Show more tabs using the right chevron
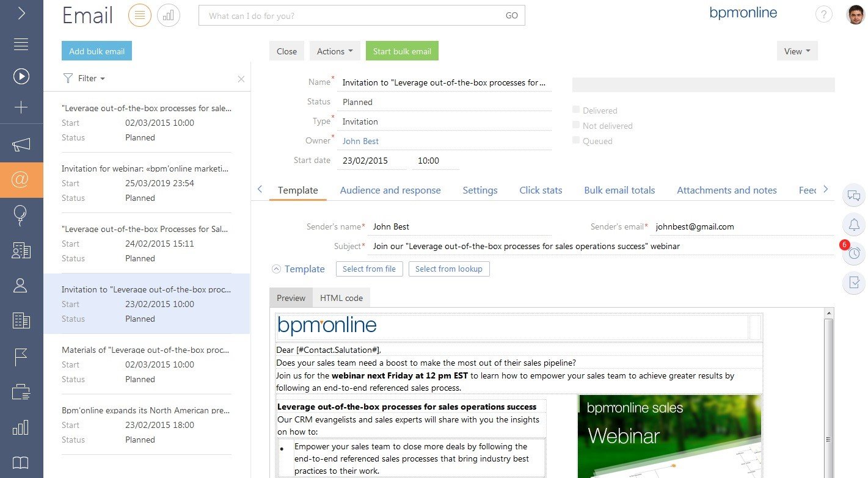 point(826,189)
